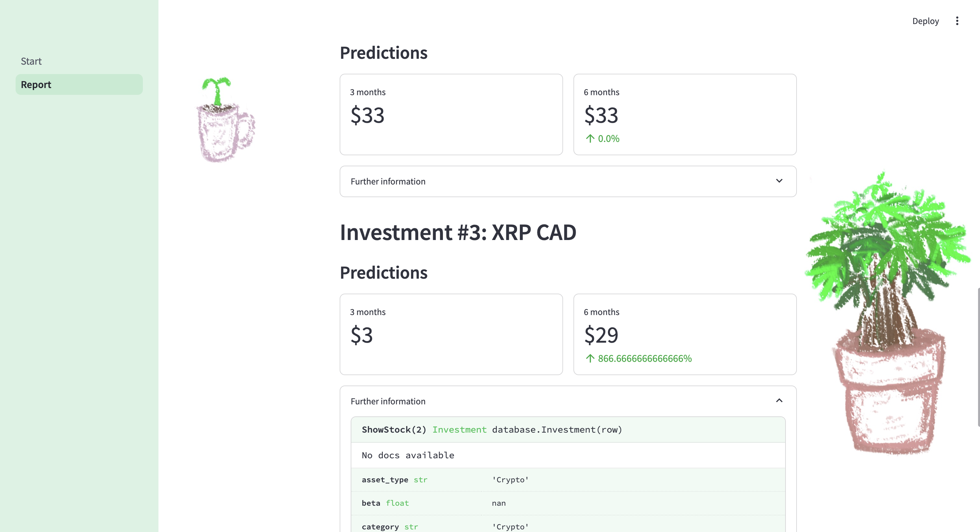Click the sprouting mug plant image
Screen dimensions: 980x532
pos(226,119)
